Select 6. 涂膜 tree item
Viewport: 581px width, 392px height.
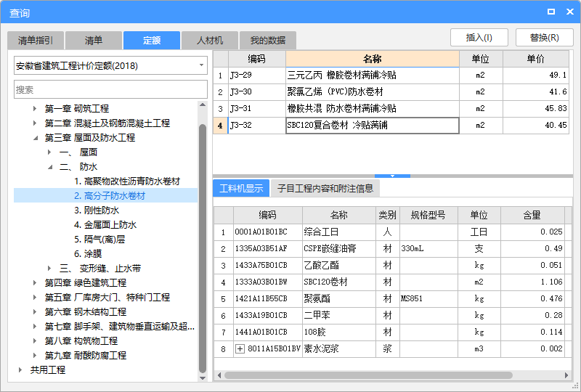point(88,253)
